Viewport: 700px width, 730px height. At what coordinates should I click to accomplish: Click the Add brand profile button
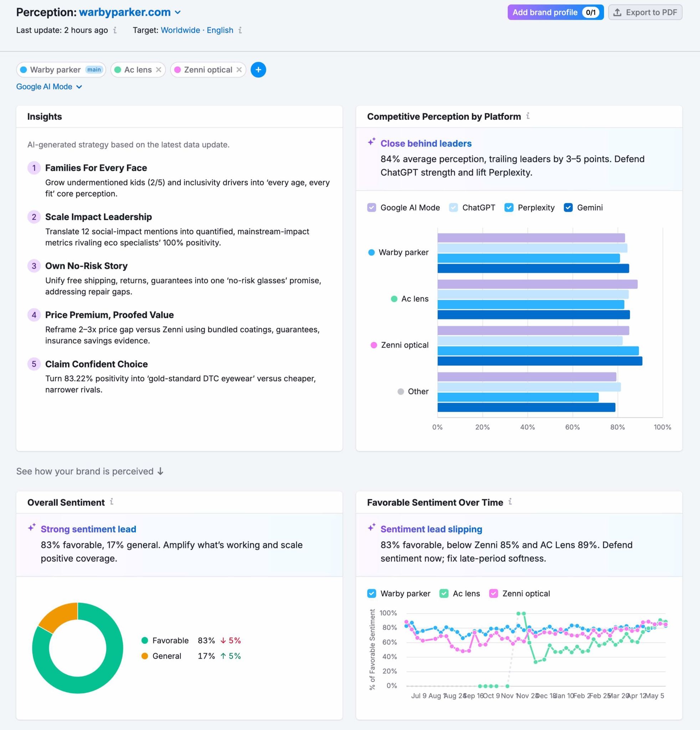click(x=556, y=12)
